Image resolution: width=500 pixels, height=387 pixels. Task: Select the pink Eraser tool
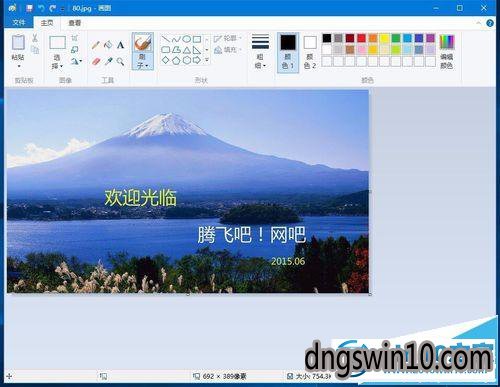point(96,61)
